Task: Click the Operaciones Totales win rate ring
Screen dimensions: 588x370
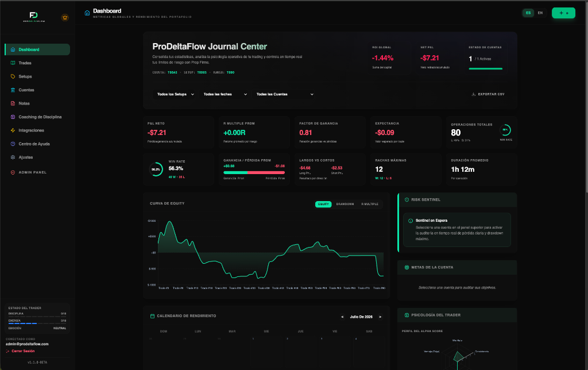Action: [505, 130]
